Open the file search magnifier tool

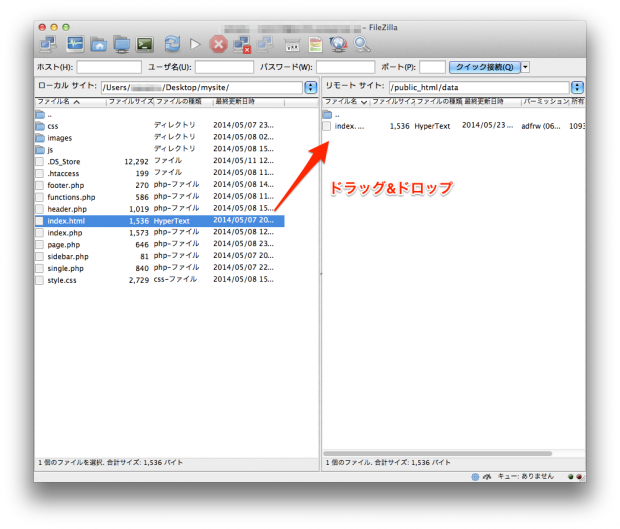click(x=362, y=44)
